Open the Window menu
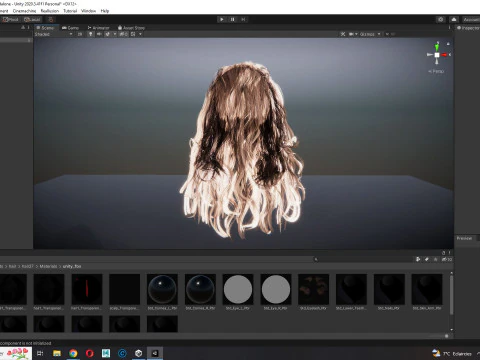The image size is (480, 360). click(89, 11)
